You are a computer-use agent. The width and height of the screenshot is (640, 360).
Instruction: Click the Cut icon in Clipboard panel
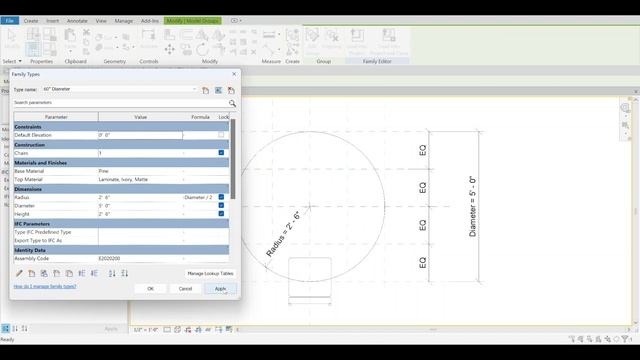click(86, 32)
